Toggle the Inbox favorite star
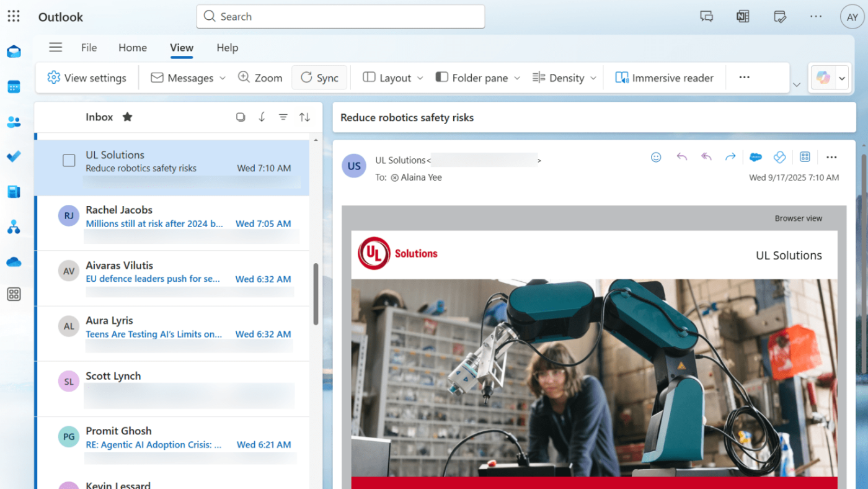This screenshot has height=489, width=868. click(x=127, y=117)
